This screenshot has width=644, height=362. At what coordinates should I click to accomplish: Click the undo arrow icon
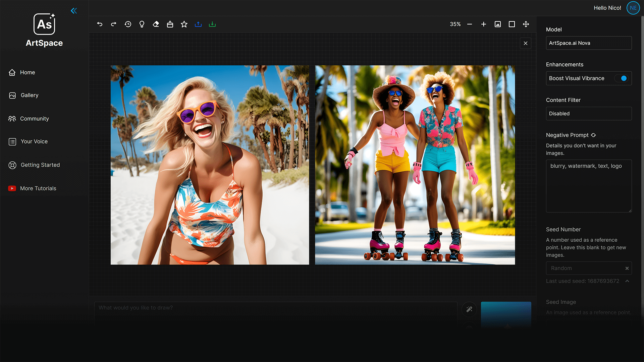coord(100,24)
